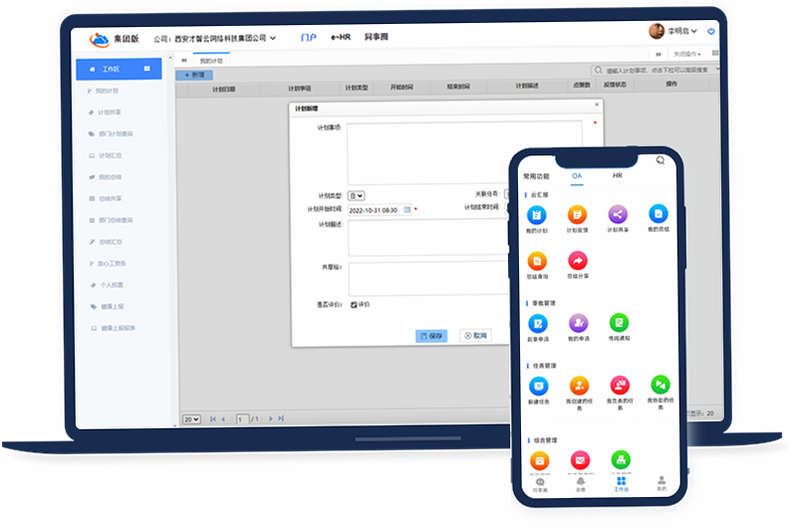Click the 新增 add button
Image resolution: width=791 pixels, height=527 pixels.
point(194,75)
